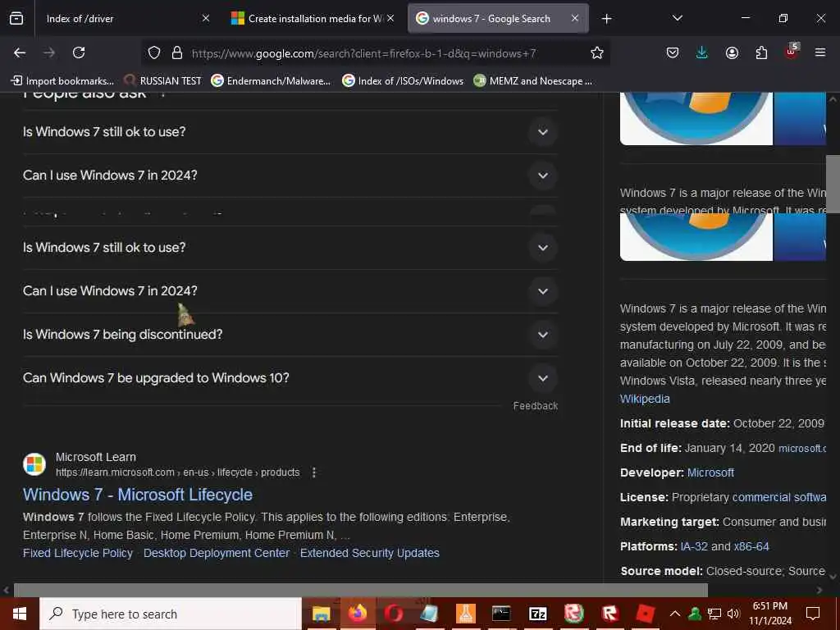Screen dimensions: 840x630
Task: Open Import bookmarks toolbar item
Action: click(62, 81)
